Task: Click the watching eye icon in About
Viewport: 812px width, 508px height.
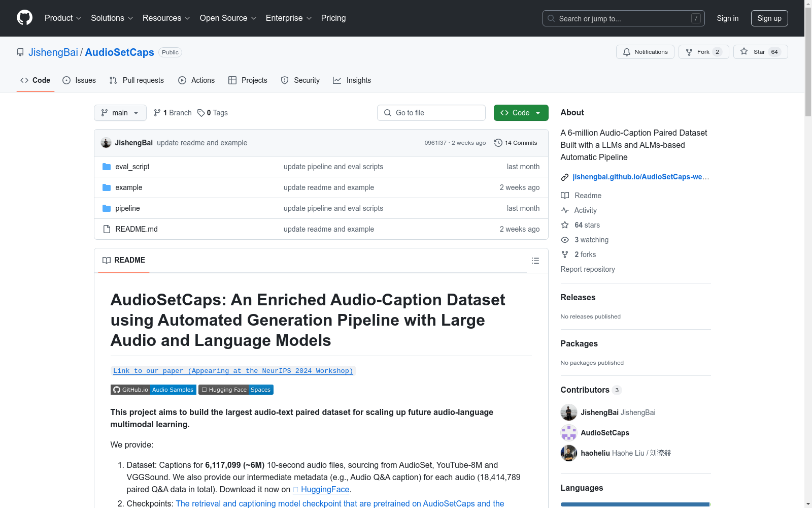Action: pos(565,240)
